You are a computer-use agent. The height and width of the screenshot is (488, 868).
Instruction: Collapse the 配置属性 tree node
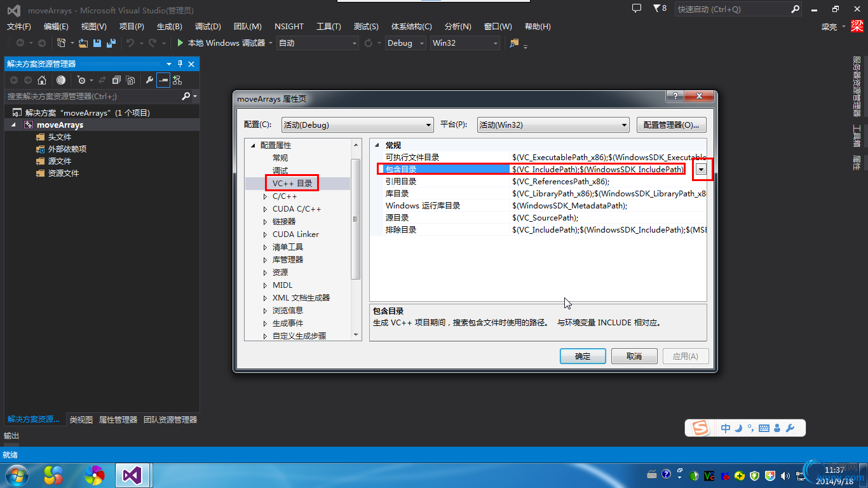254,146
